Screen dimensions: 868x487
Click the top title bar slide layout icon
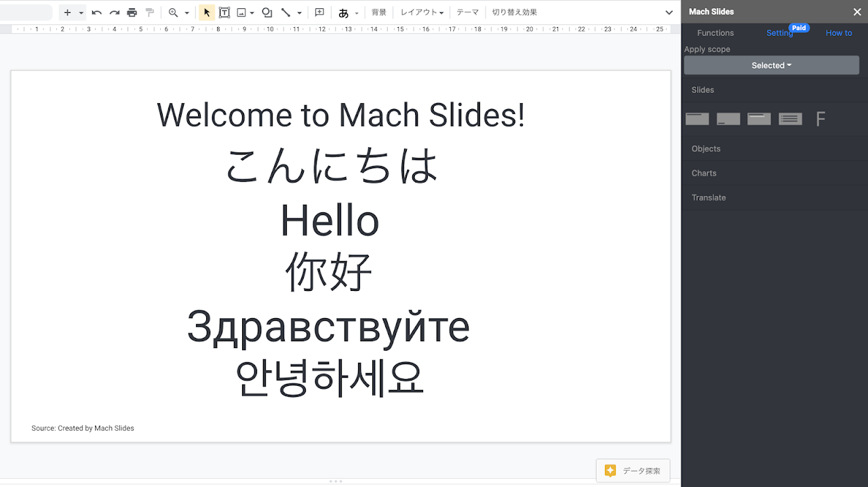(x=697, y=119)
